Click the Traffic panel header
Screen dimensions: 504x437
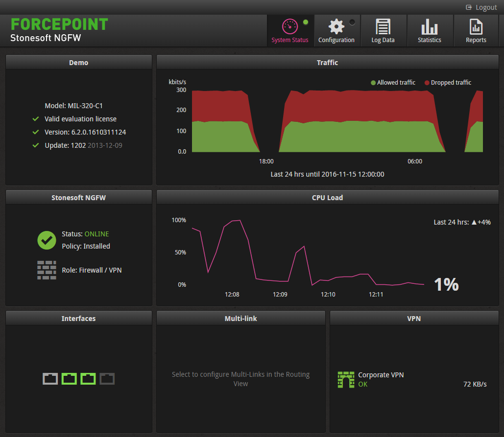coord(327,63)
